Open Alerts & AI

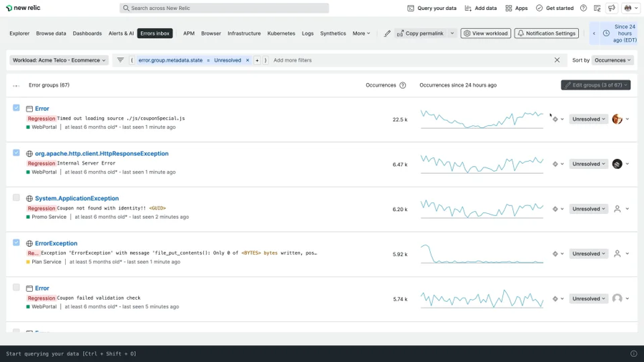pyautogui.click(x=121, y=34)
